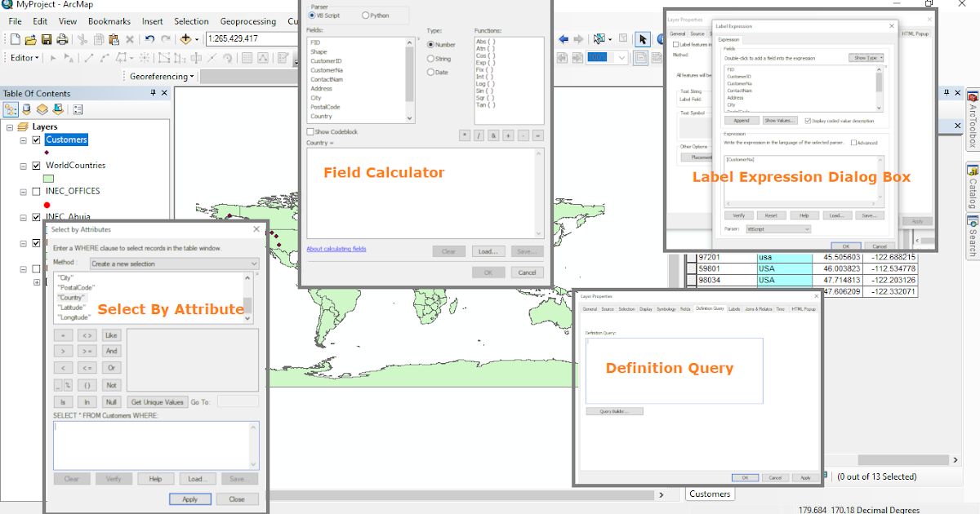980x514 pixels.
Task: Switch to the Definition Query tab in Layer Properties
Action: tap(710, 308)
